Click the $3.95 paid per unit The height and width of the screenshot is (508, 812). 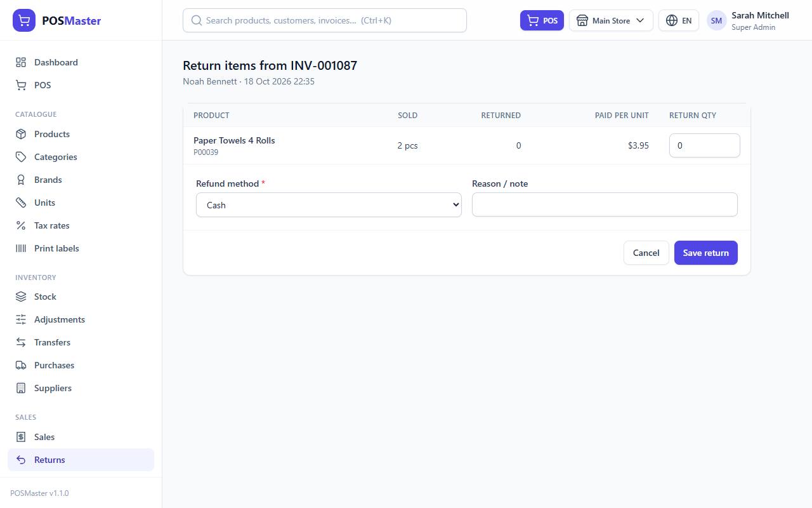638,145
